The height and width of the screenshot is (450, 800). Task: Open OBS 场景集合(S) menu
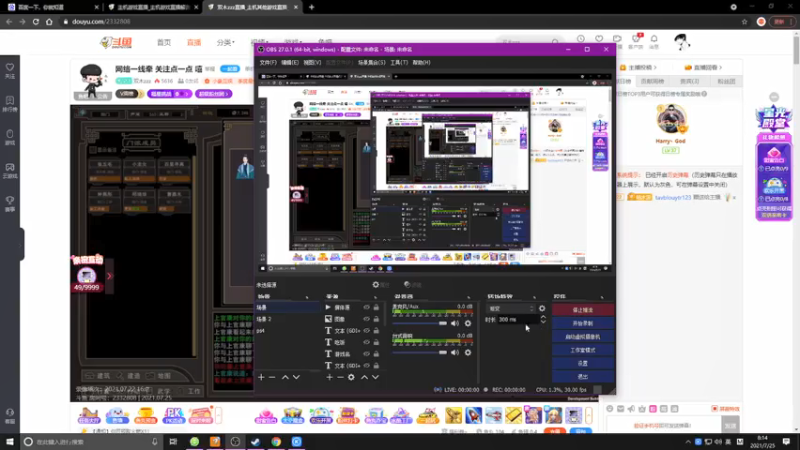click(371, 62)
